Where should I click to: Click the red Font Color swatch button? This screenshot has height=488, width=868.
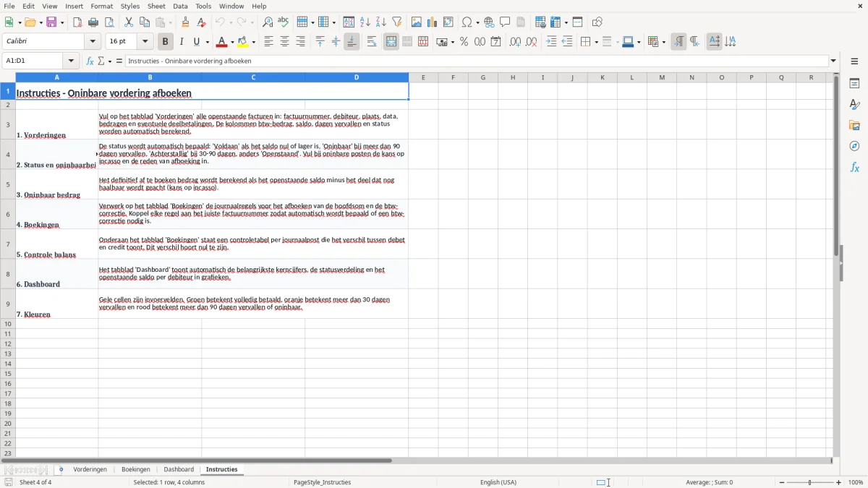222,42
